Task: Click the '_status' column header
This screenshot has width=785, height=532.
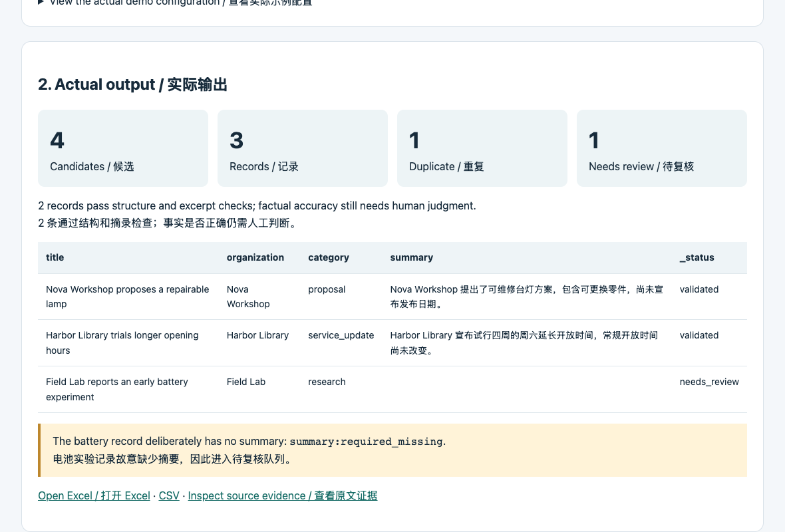Action: pos(697,257)
